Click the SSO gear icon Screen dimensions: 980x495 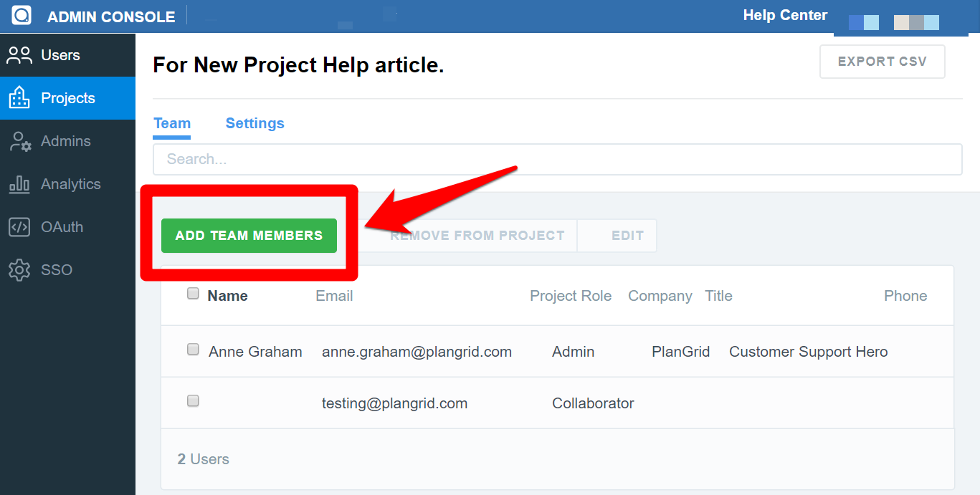[19, 270]
